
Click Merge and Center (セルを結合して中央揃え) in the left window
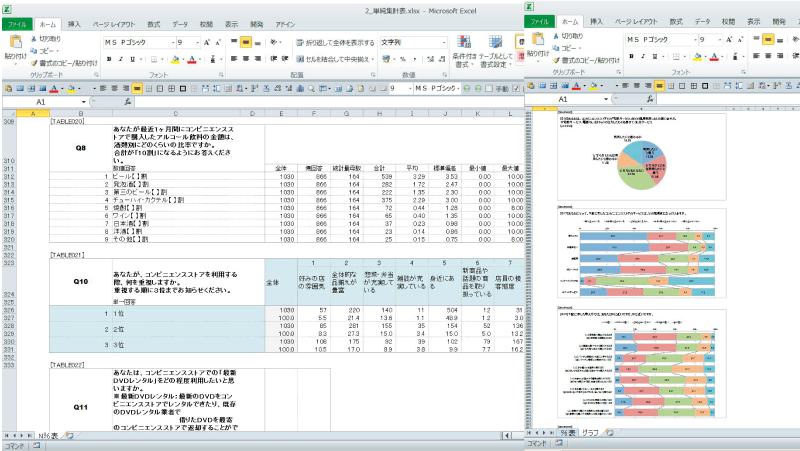click(x=335, y=59)
